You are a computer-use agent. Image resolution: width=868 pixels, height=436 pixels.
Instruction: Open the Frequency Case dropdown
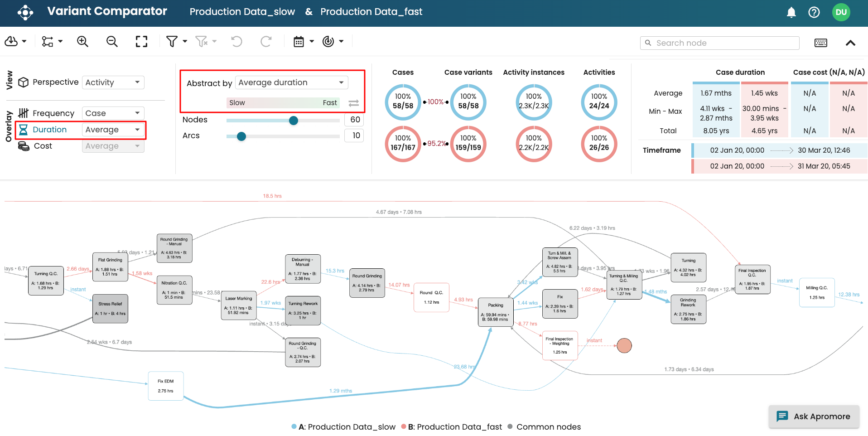113,113
